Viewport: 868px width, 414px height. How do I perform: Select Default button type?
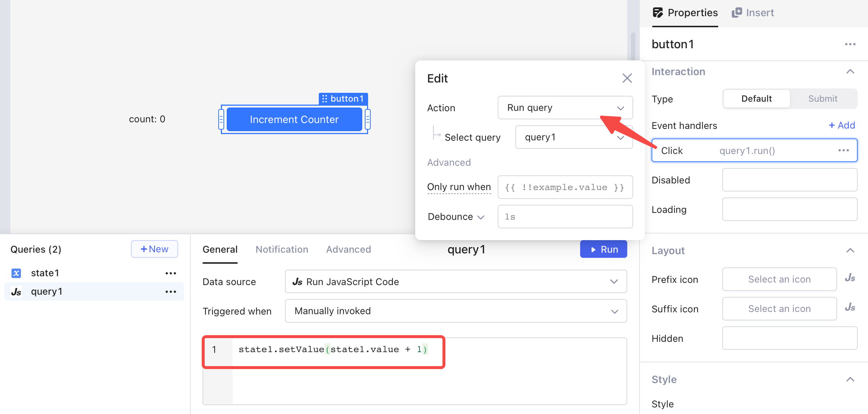[756, 99]
